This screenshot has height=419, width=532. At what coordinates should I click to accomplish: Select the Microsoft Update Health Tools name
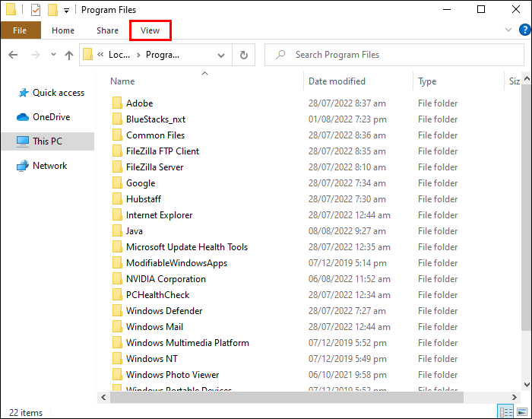coord(187,247)
